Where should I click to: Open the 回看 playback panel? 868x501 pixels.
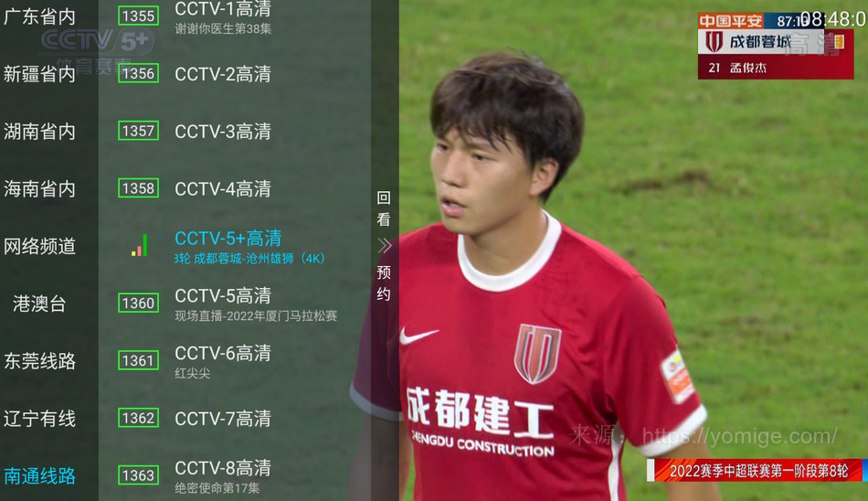[x=384, y=209]
